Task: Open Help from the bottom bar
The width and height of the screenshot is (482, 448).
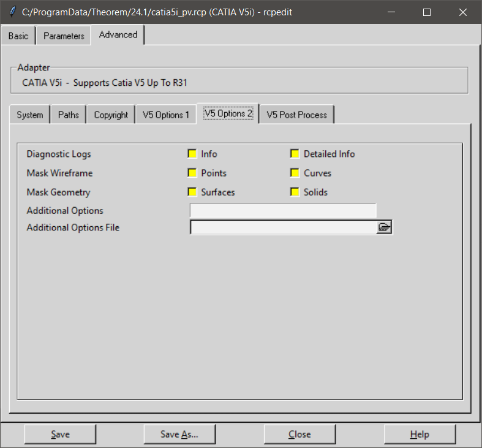Action: tap(420, 434)
